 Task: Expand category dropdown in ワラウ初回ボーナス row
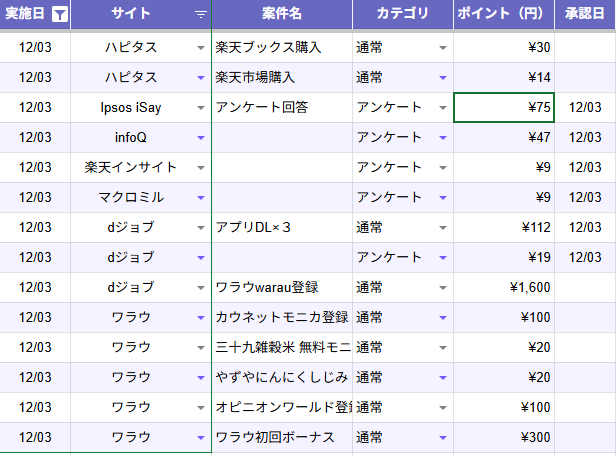coord(442,438)
